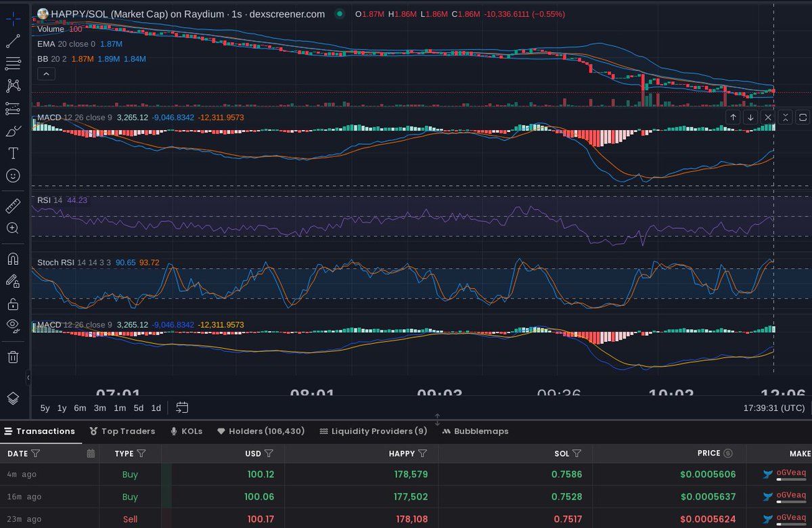
Task: Open the forecasting and measurement tools
Action: tap(13, 108)
